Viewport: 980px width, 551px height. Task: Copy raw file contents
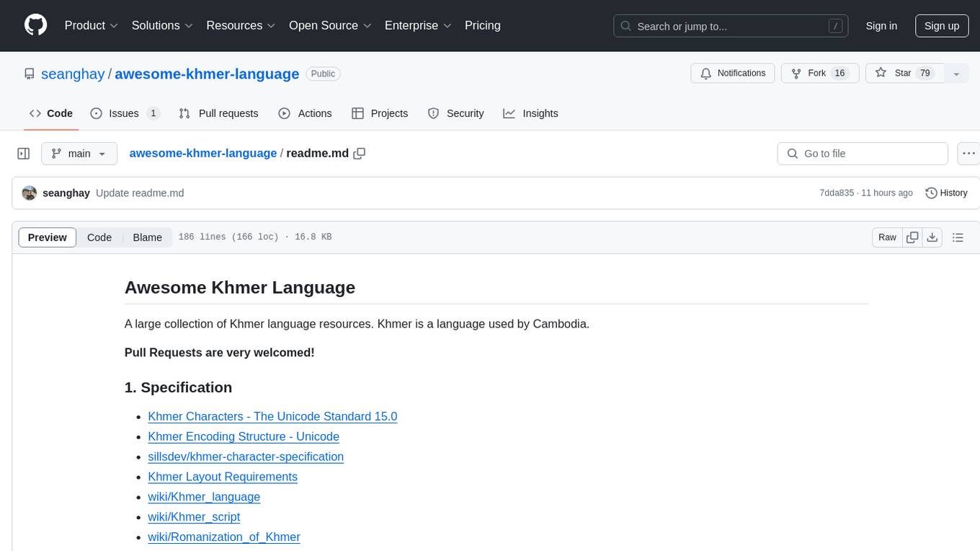[x=912, y=237]
